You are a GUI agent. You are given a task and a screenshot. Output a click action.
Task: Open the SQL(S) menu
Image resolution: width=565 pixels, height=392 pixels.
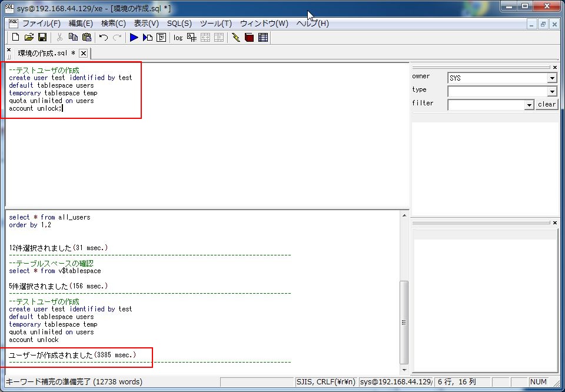tap(179, 24)
